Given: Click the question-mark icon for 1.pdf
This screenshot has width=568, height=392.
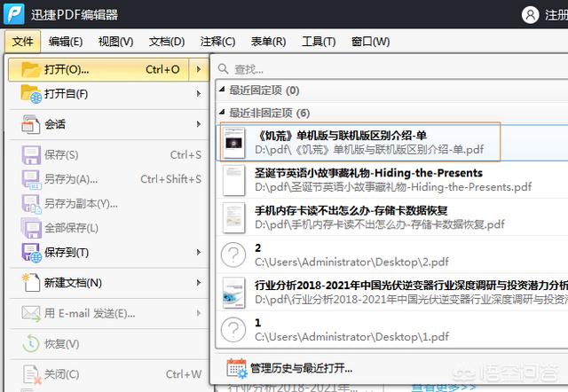Looking at the screenshot, I should click(x=233, y=330).
